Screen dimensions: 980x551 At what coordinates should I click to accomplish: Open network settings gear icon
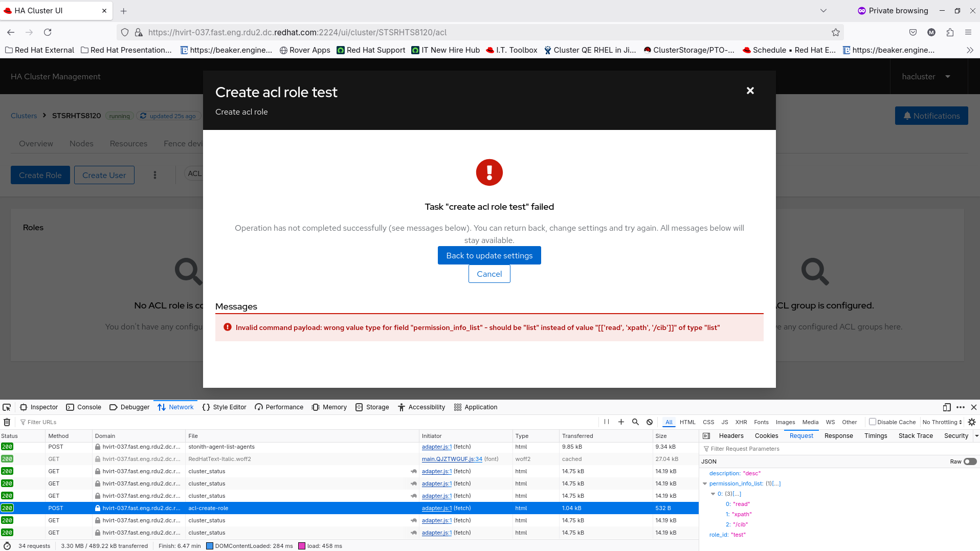tap(972, 422)
